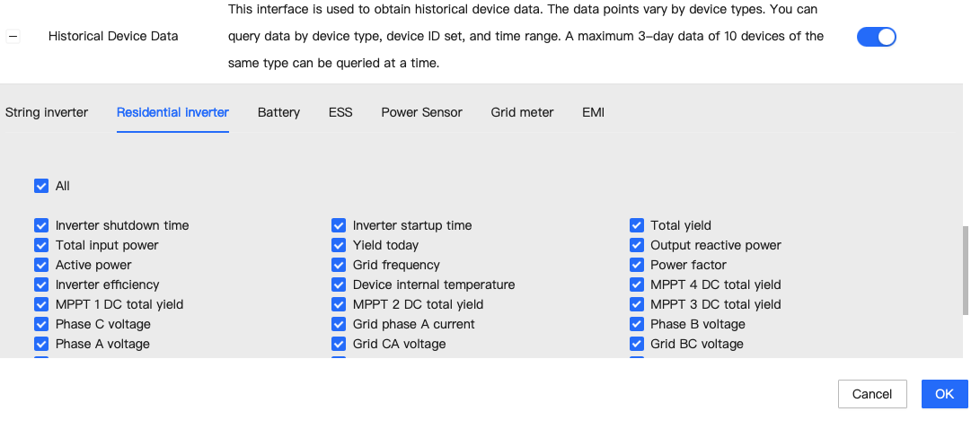Open the Battery tab

[278, 113]
